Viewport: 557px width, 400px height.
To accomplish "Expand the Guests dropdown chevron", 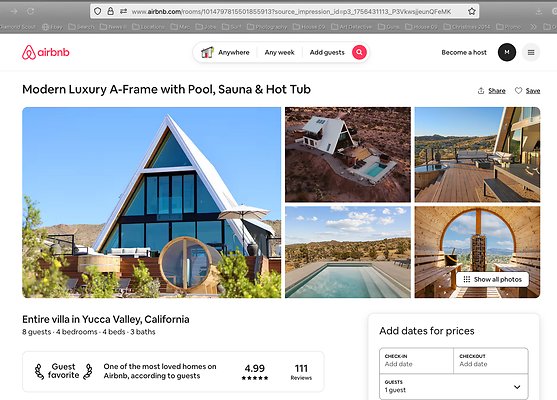I will pyautogui.click(x=517, y=387).
